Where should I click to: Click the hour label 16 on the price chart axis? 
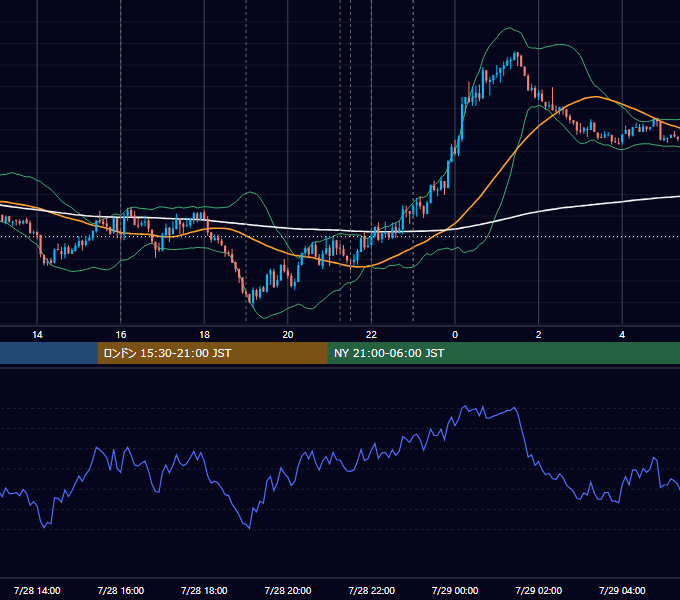click(x=121, y=335)
